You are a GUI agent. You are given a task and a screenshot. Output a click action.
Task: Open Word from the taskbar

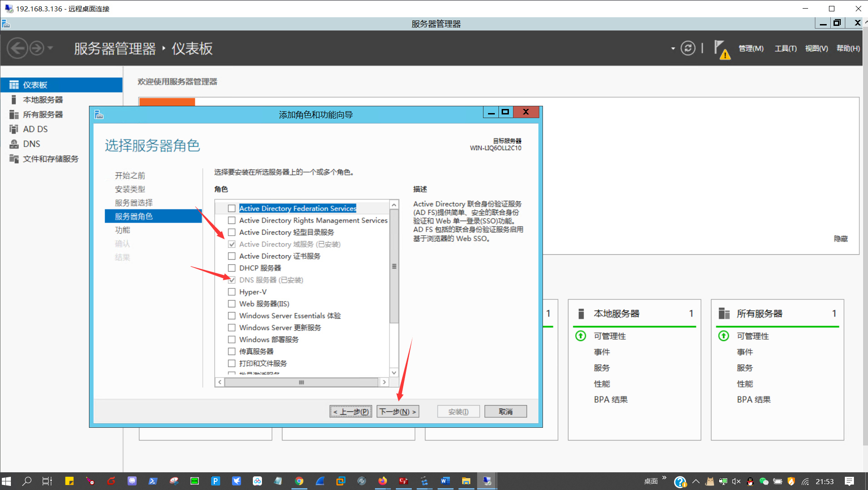point(445,481)
